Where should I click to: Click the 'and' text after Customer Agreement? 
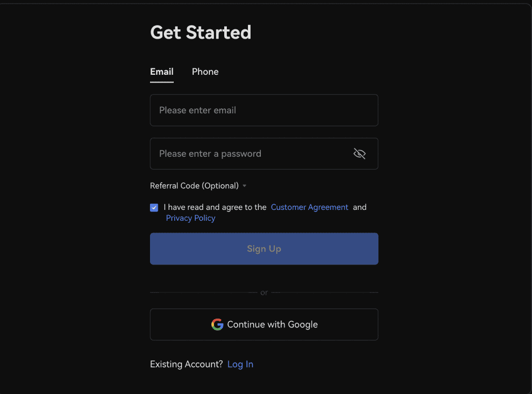point(360,207)
